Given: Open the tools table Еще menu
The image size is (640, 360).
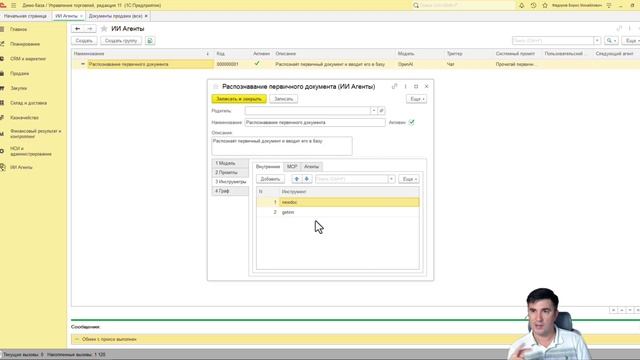Looking at the screenshot, I should pos(409,179).
